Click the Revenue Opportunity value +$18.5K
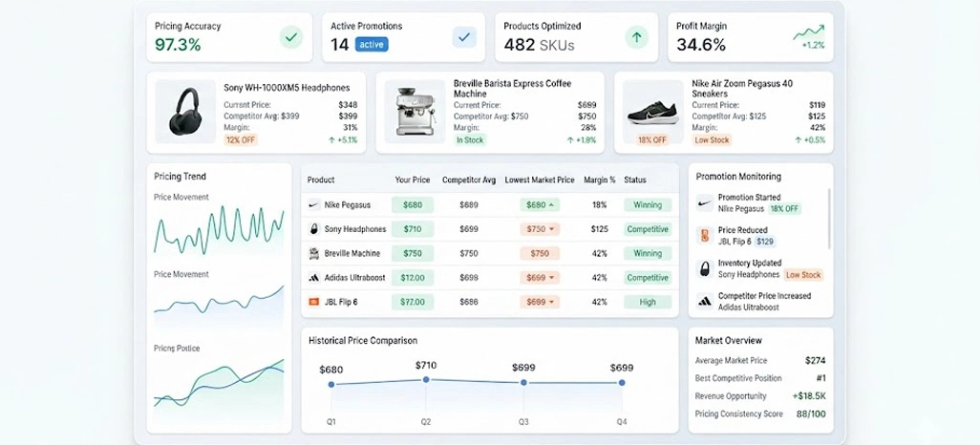This screenshot has height=445, width=980. click(x=809, y=396)
